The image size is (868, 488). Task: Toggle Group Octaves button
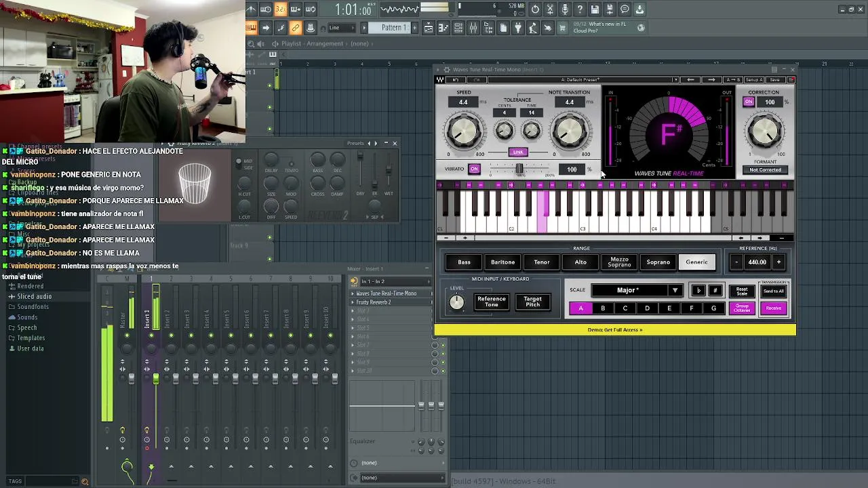click(x=742, y=308)
